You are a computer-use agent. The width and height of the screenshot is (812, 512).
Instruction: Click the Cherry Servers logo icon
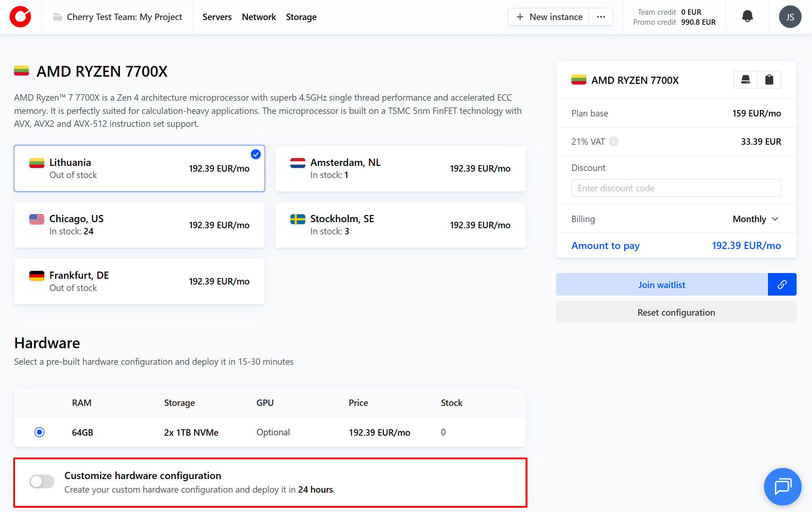point(20,17)
